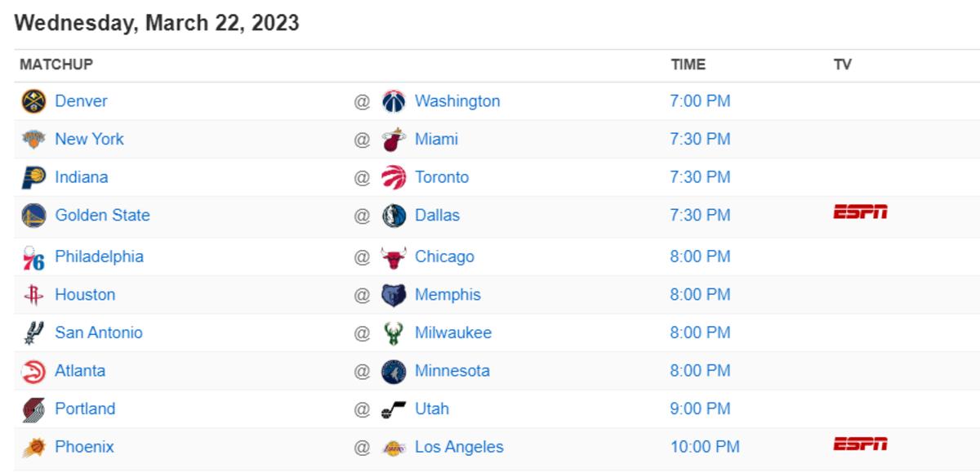Click the ESPN logo on Phoenix row
980x473 pixels.
click(860, 444)
